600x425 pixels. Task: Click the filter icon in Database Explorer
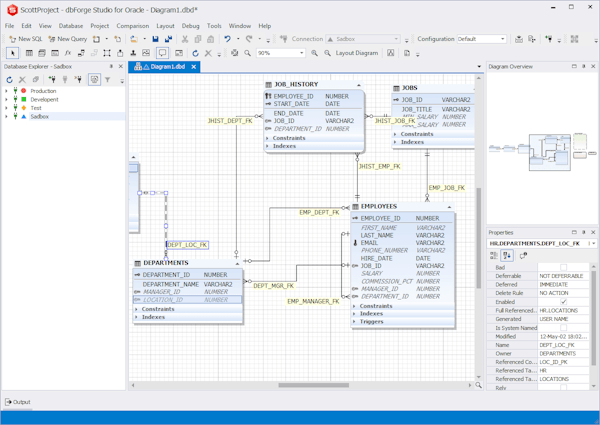point(108,80)
